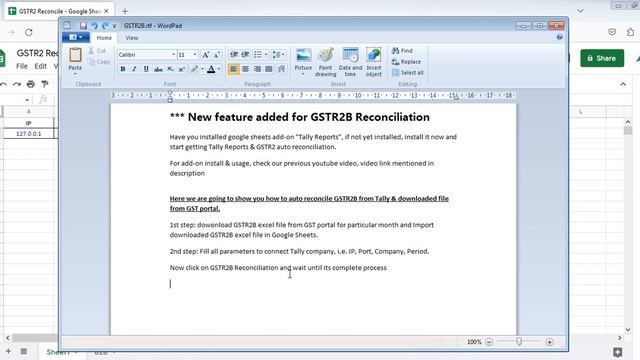The image size is (640, 360).
Task: Click the Google Sheets vertical scrollbar
Action: 628,131
